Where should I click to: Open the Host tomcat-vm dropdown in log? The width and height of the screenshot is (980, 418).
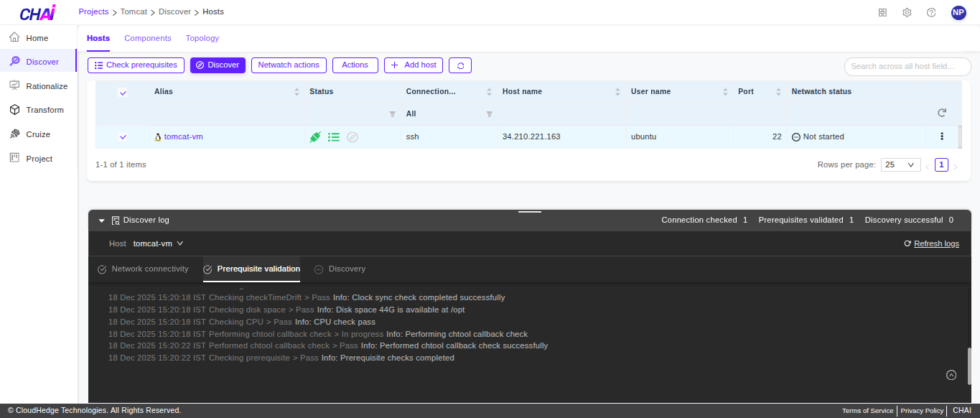158,243
